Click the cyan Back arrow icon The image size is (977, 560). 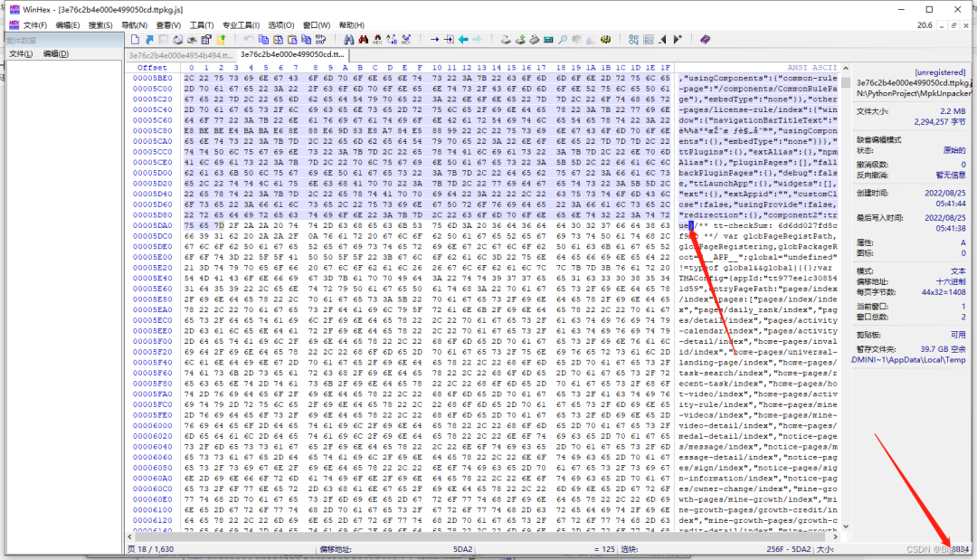pyautogui.click(x=463, y=39)
